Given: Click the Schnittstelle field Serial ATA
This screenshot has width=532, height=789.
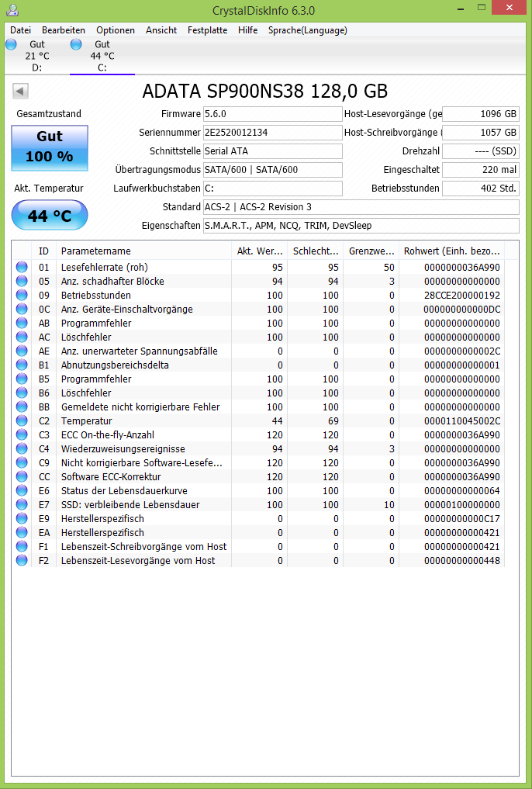Looking at the screenshot, I should tap(272, 151).
